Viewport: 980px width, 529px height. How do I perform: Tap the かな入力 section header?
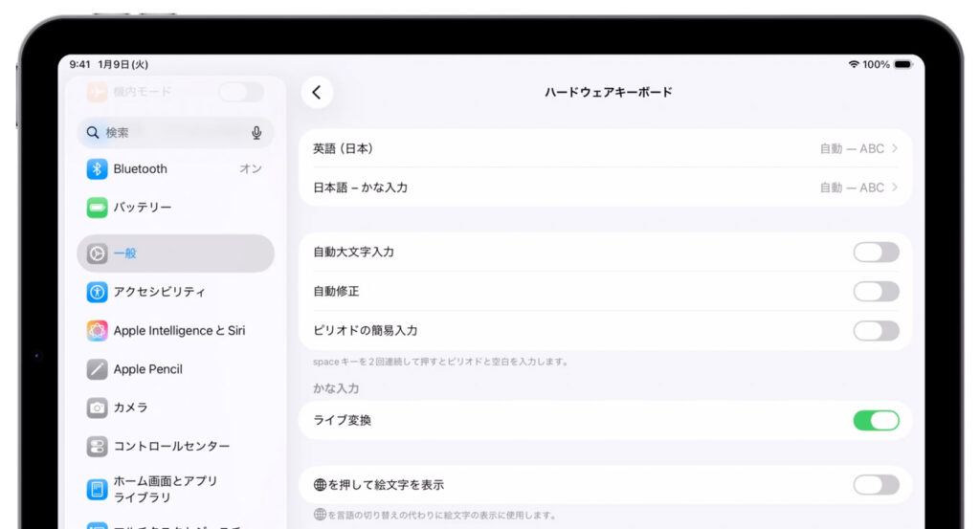point(336,388)
